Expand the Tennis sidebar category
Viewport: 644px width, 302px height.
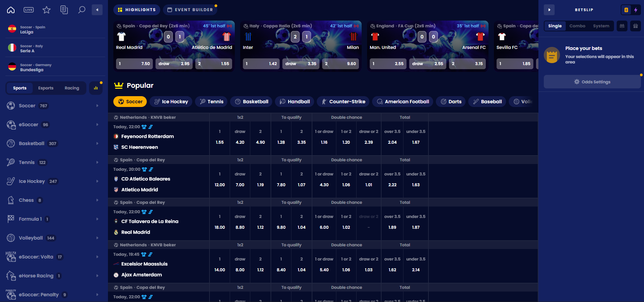click(x=54, y=162)
